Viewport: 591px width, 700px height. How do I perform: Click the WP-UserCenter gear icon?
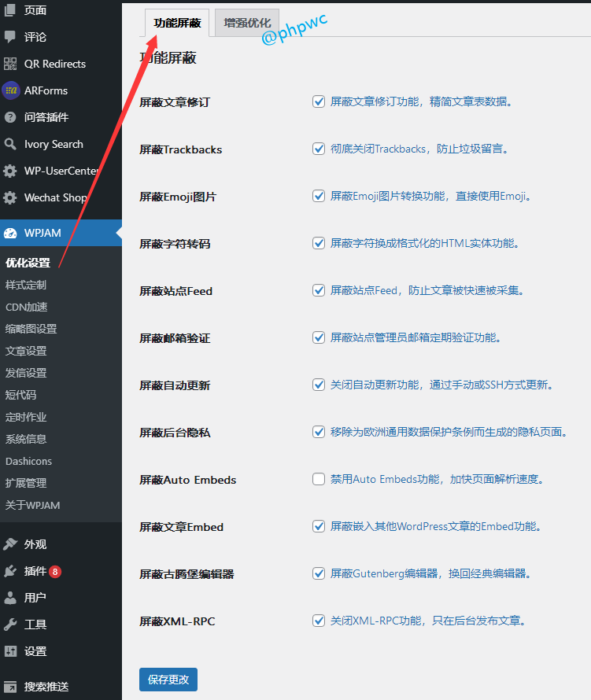9,171
